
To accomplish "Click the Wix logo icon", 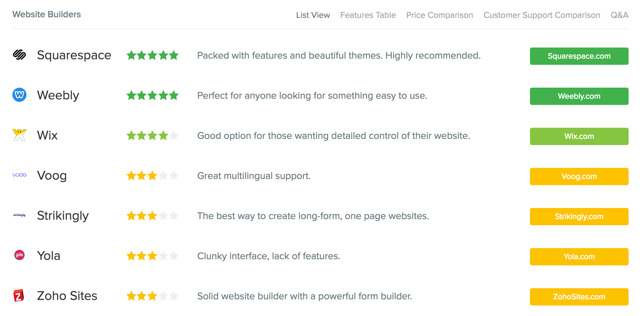I will 19,135.
